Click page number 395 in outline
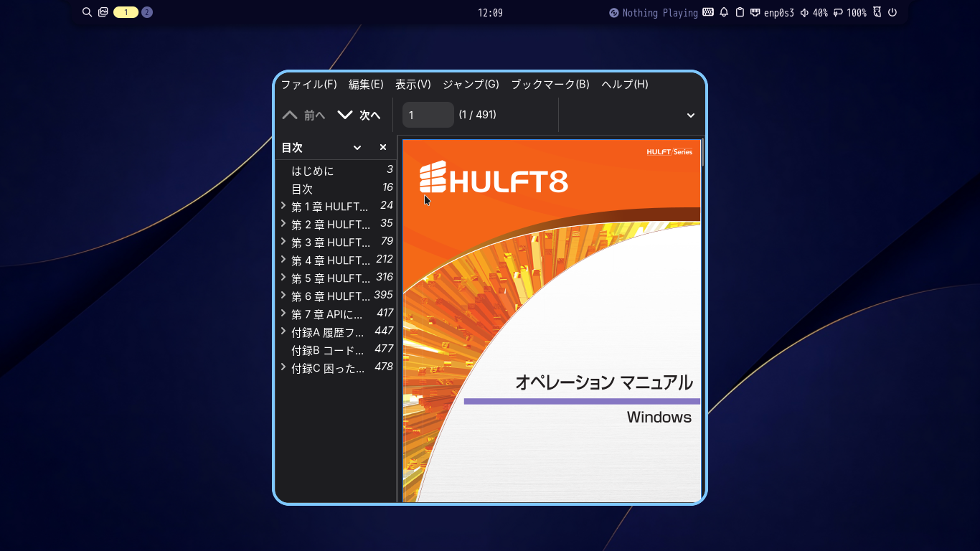 (384, 295)
